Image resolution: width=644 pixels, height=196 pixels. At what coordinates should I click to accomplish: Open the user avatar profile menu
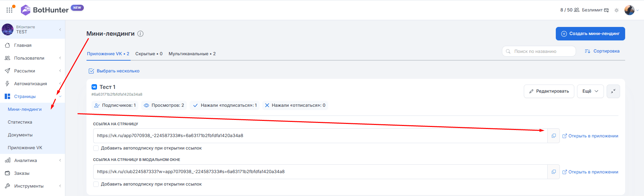click(629, 10)
